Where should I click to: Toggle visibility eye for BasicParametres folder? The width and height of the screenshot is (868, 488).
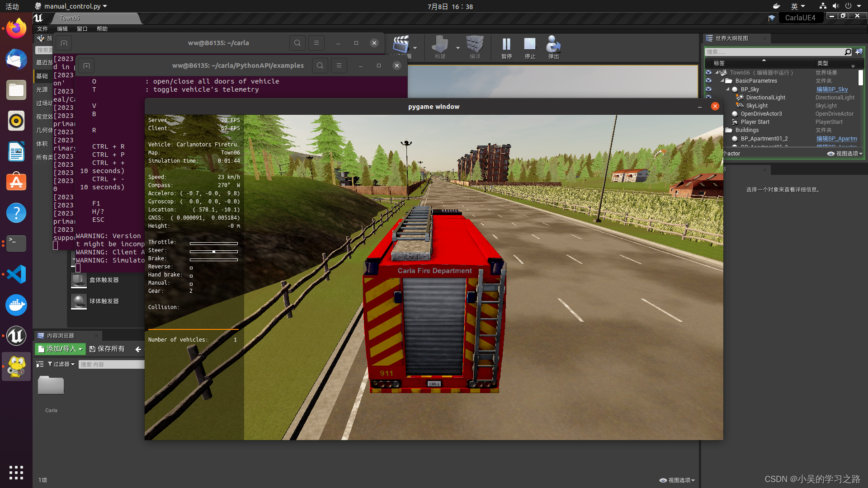click(708, 81)
